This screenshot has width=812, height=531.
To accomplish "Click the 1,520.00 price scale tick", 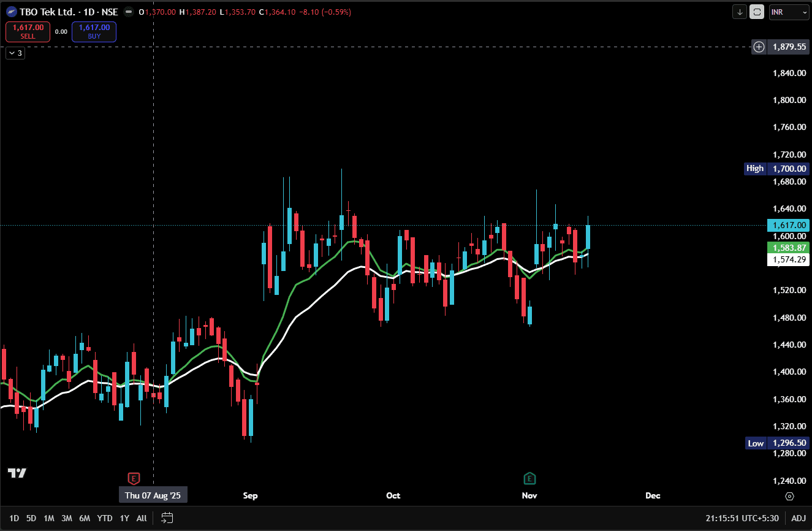I will [x=789, y=290].
